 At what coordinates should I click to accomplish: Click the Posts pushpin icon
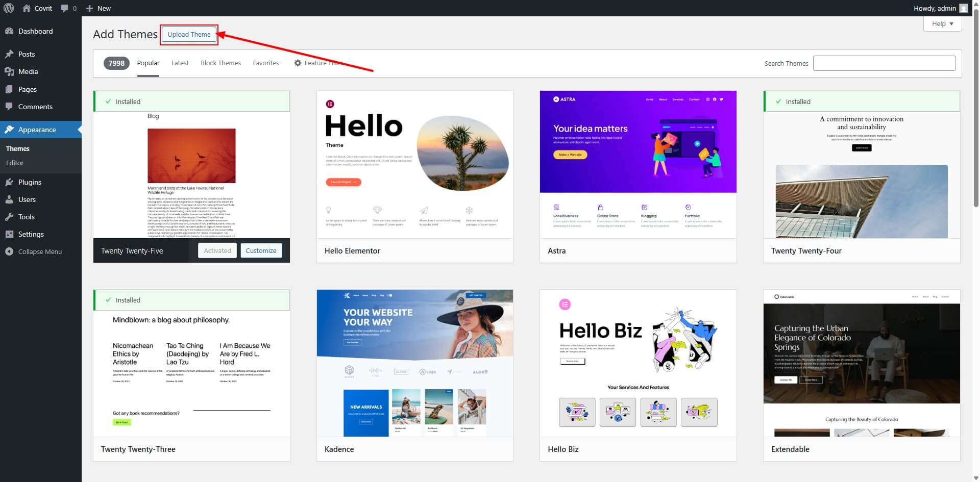9,54
